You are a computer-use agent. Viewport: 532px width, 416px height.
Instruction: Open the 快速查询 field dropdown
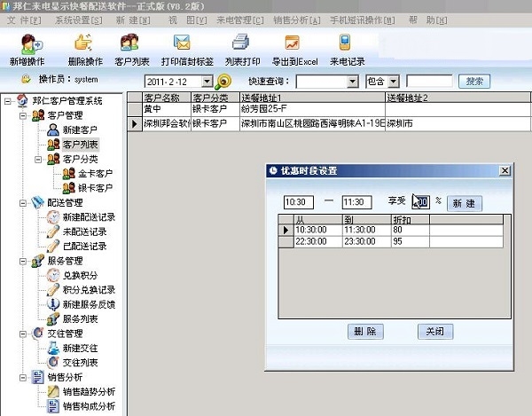(353, 82)
